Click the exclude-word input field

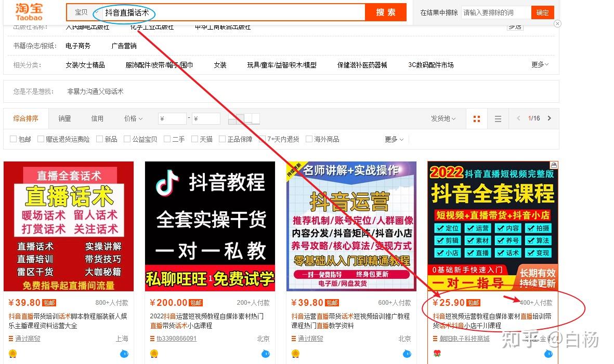[x=496, y=12]
